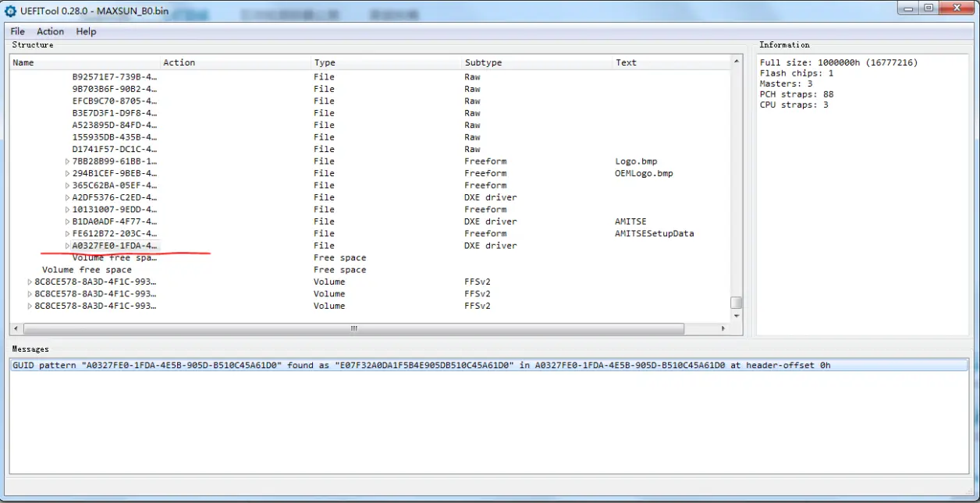Viewport: 980px width, 503px height.
Task: Click the UEFITool gear icon in title bar
Action: point(11,12)
